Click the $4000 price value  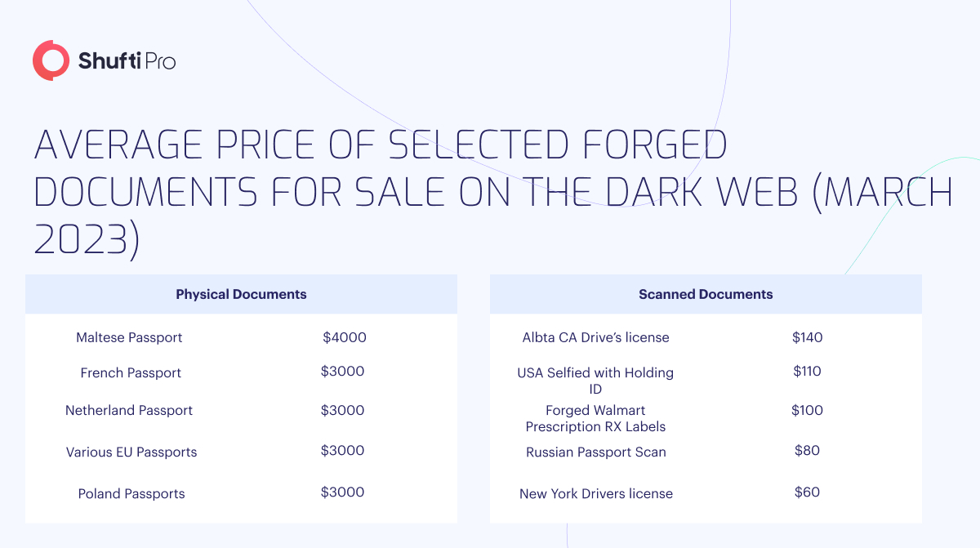(x=345, y=337)
